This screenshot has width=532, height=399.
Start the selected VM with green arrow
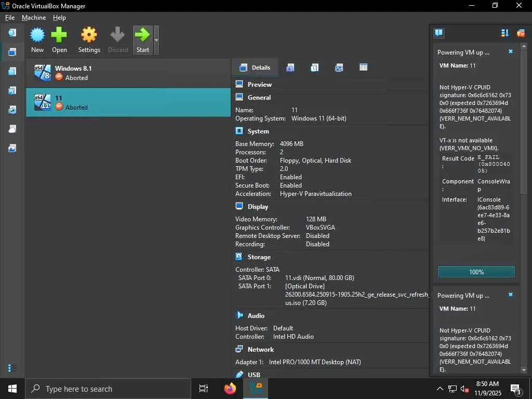tap(142, 40)
